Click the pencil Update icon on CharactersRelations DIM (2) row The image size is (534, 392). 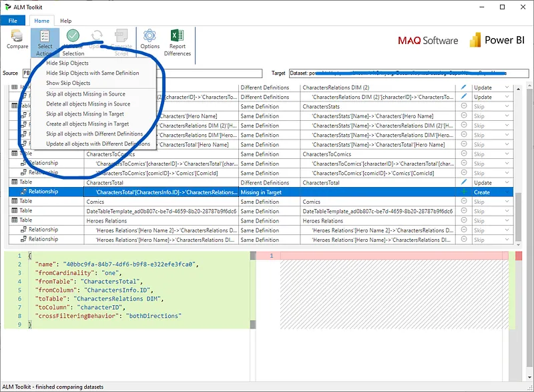point(463,87)
